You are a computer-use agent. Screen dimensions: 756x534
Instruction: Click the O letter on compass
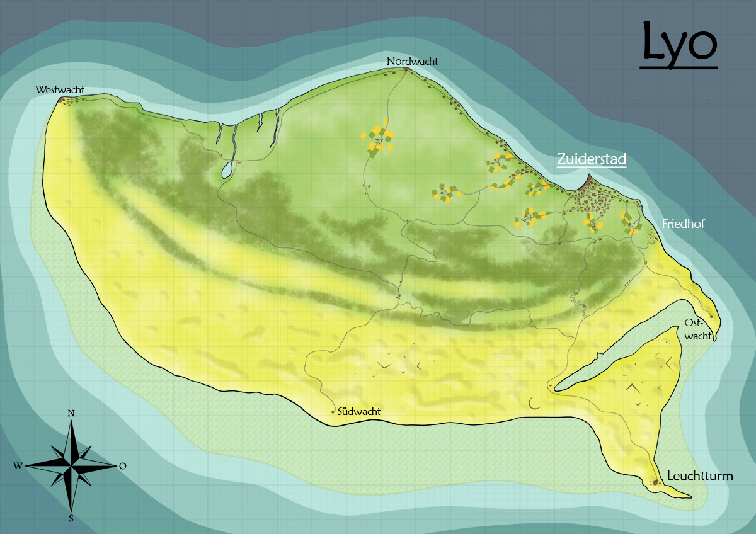(123, 466)
